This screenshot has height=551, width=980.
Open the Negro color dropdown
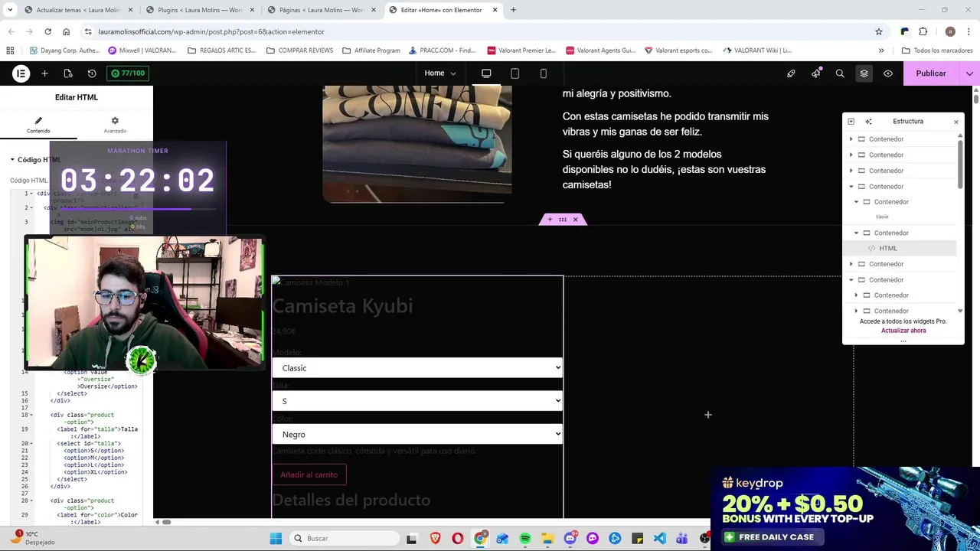[417, 435]
